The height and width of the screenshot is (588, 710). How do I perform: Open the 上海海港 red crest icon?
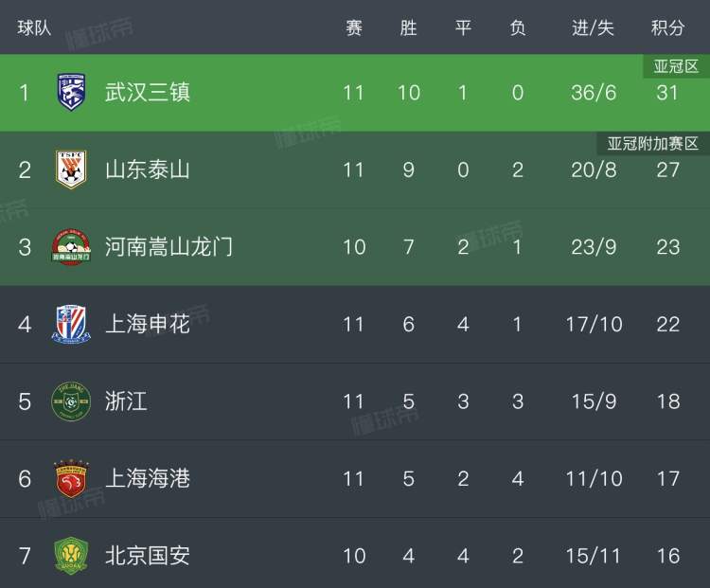click(x=71, y=479)
